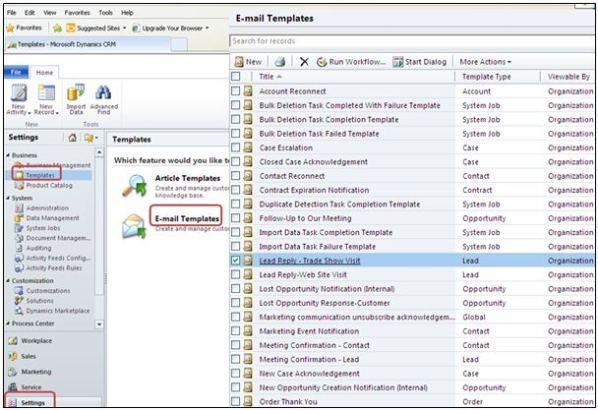Open the browser Edit menu
The image size is (598, 410).
pos(30,13)
